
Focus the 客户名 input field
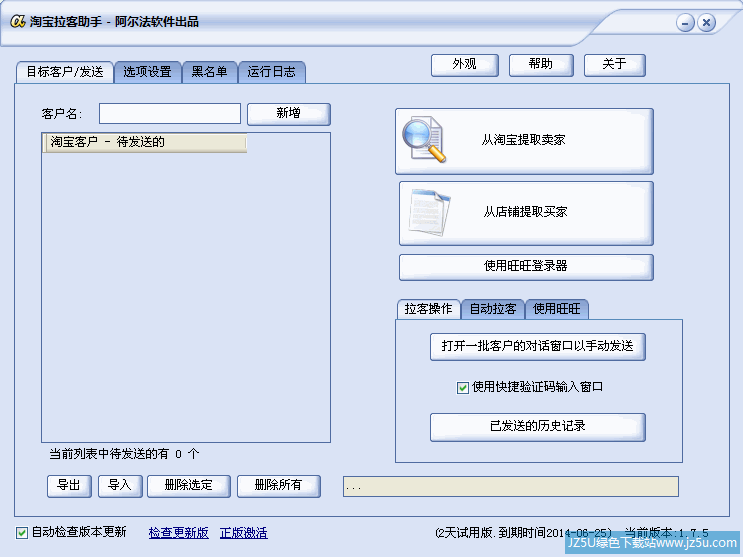(170, 114)
